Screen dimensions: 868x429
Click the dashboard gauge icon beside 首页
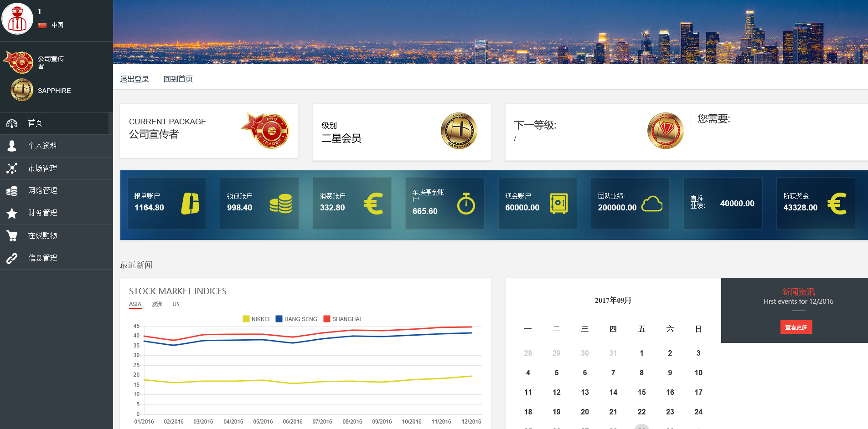[x=12, y=123]
